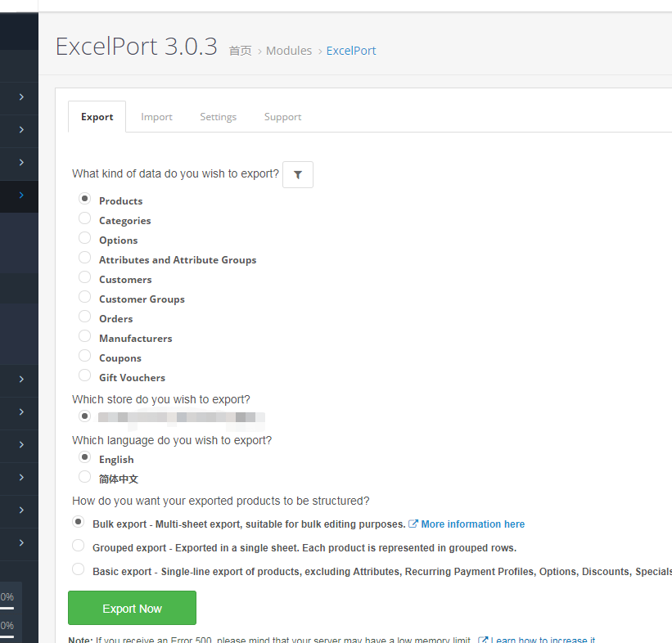The width and height of the screenshot is (672, 643).
Task: Choose Categories as export data
Action: click(x=85, y=218)
